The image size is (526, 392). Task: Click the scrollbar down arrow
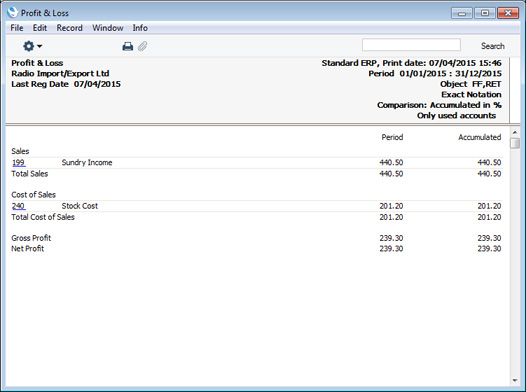515,381
